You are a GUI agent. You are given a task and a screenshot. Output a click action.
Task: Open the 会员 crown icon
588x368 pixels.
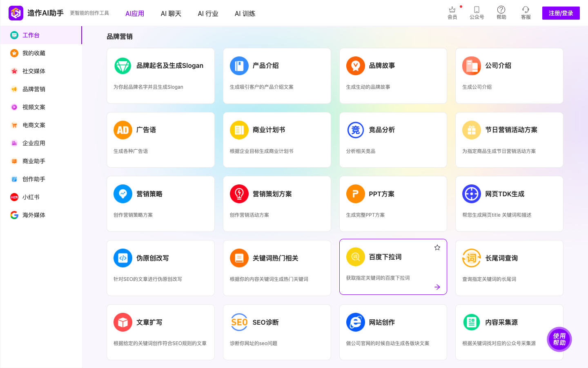tap(452, 9)
